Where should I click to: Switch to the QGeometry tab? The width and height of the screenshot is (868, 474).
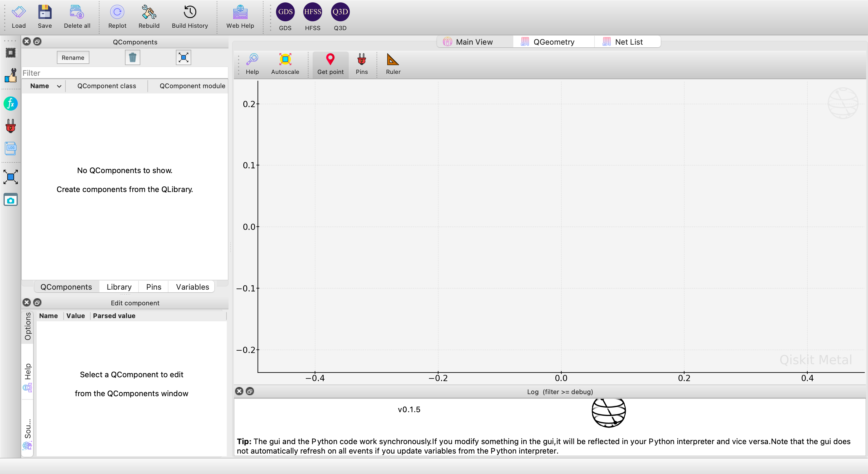[553, 42]
